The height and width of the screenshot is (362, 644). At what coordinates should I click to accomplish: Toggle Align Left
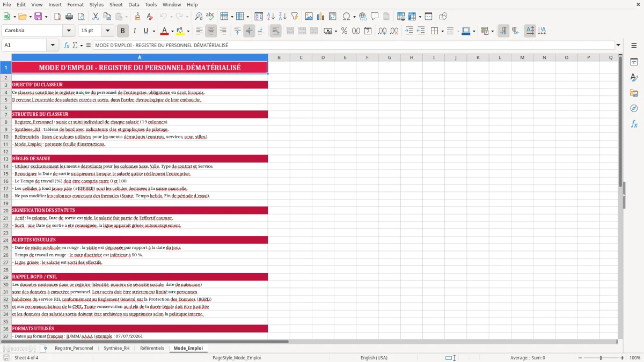(x=199, y=31)
